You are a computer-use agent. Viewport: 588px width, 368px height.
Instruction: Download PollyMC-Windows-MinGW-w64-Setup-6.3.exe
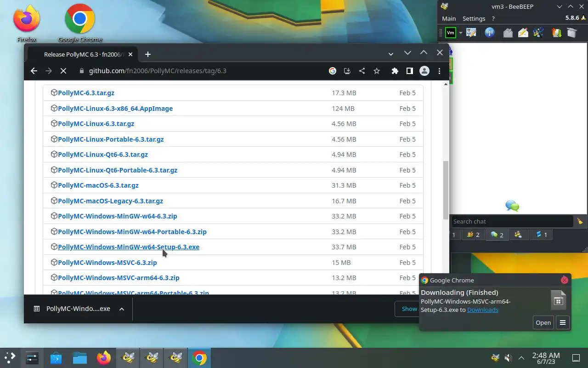pyautogui.click(x=129, y=247)
